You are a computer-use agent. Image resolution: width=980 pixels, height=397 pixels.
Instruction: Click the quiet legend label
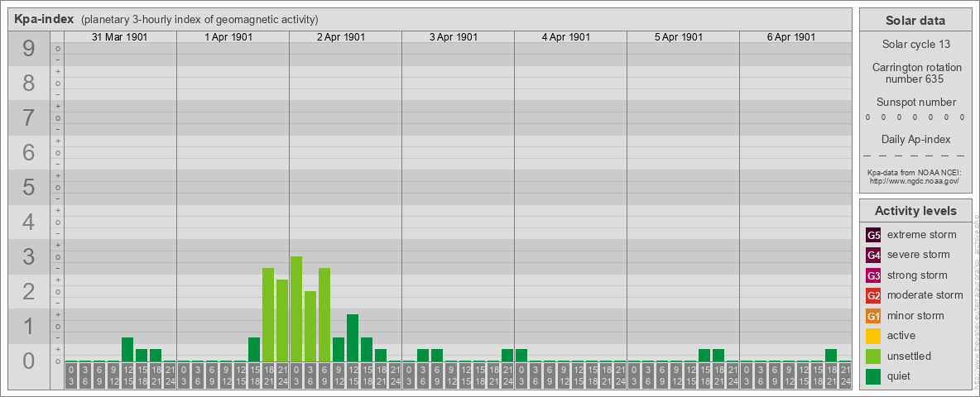900,375
